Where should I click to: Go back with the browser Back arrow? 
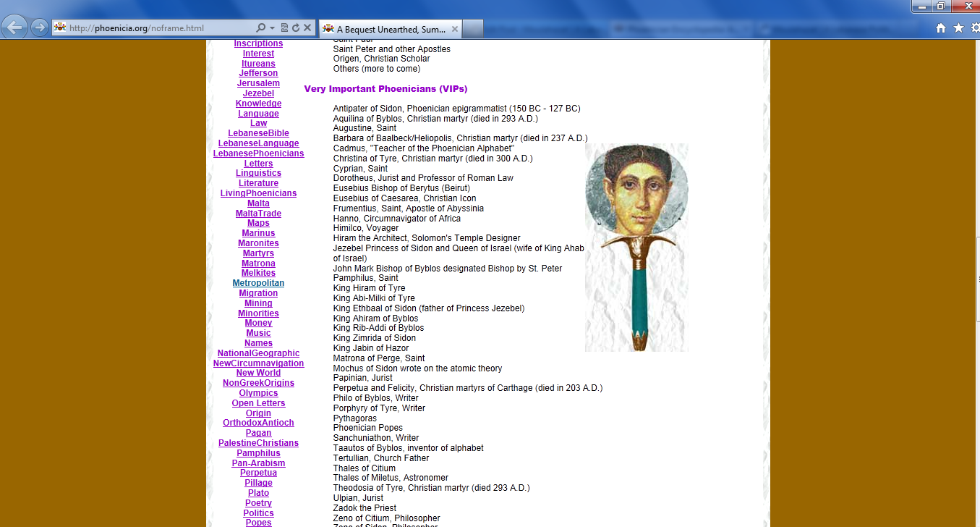tap(14, 28)
